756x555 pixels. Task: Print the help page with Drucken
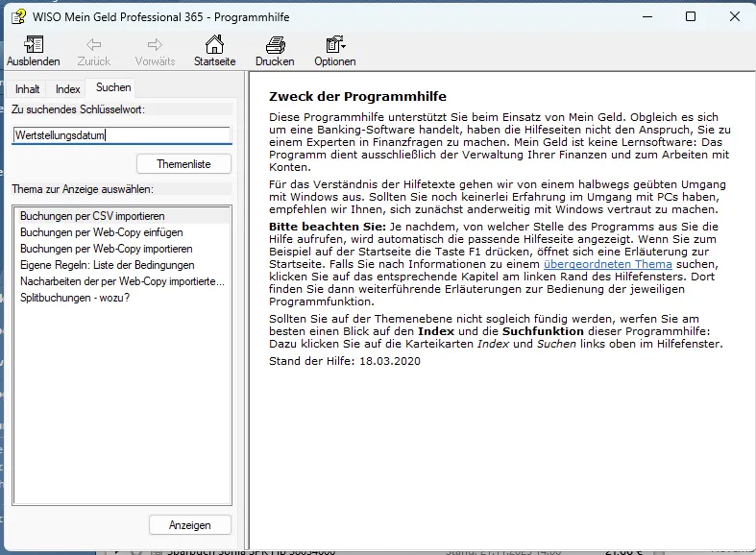point(275,45)
